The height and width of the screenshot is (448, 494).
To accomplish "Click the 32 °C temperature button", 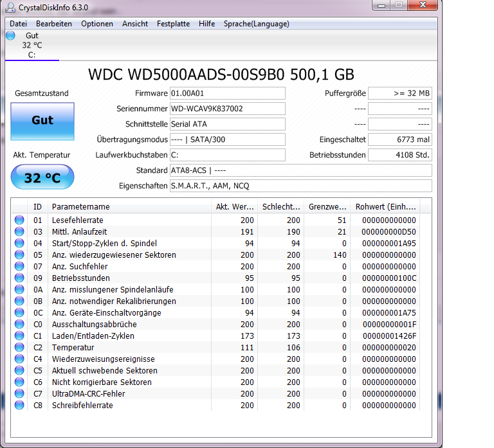I will 42,177.
